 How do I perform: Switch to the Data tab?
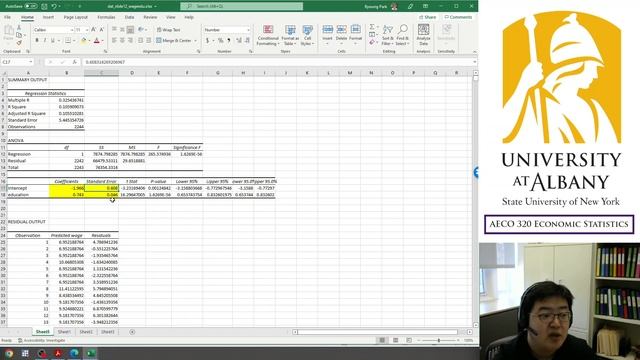click(129, 18)
